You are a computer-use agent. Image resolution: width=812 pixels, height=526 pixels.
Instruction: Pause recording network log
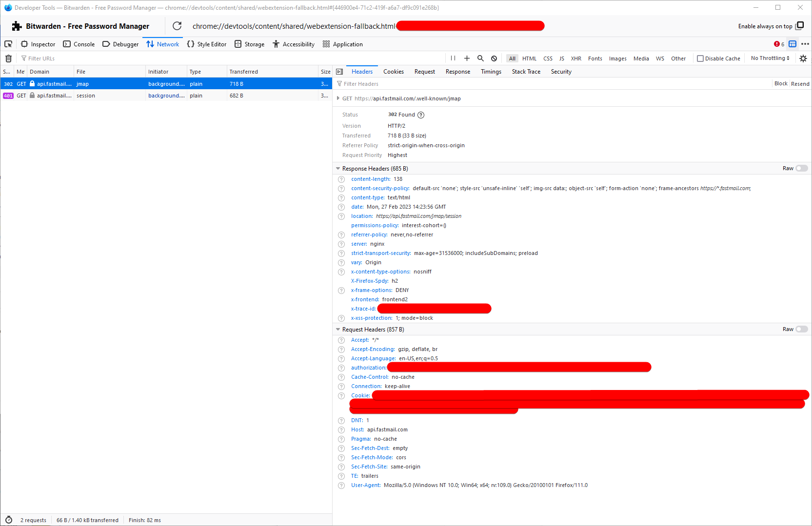pyautogui.click(x=453, y=58)
